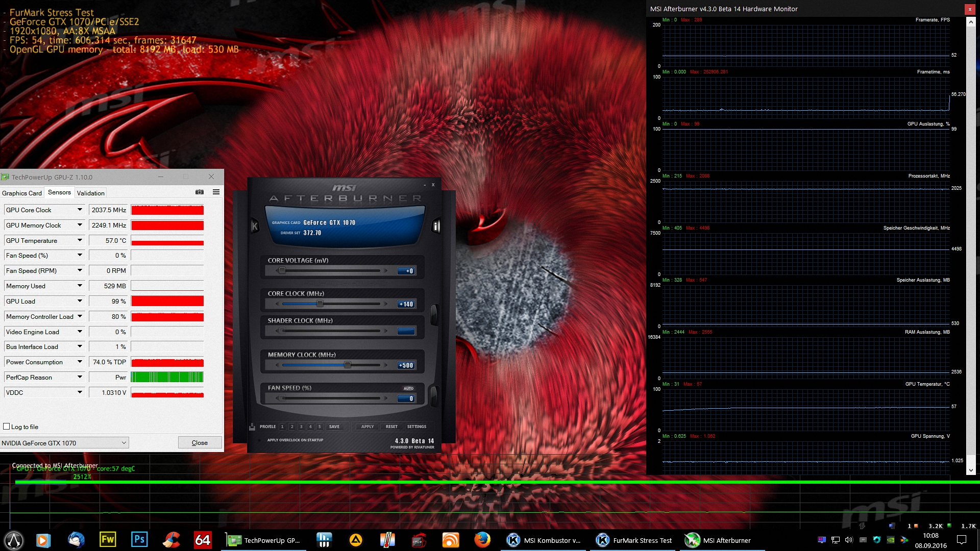This screenshot has height=551, width=980.
Task: Click Afterburner's Kombustor K icon
Action: coord(255,226)
